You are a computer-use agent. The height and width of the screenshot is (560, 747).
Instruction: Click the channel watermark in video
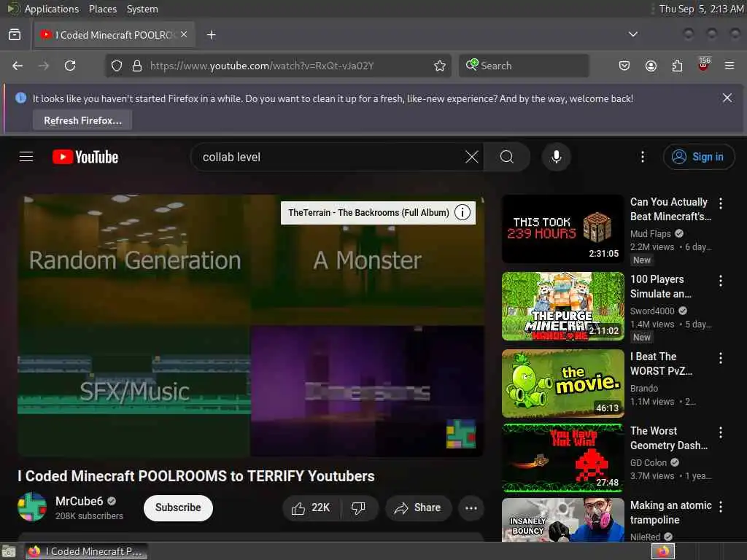460,433
